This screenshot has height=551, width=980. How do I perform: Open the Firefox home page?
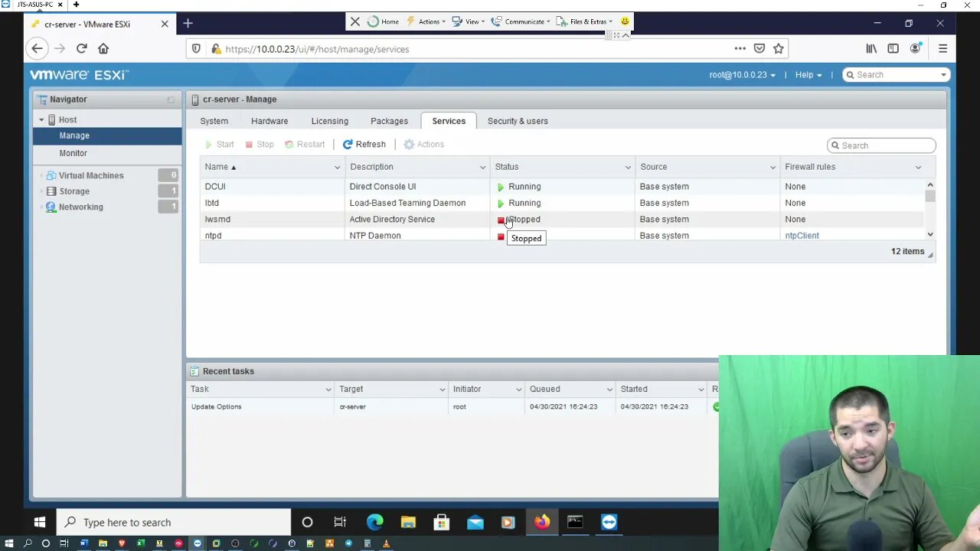(x=103, y=48)
